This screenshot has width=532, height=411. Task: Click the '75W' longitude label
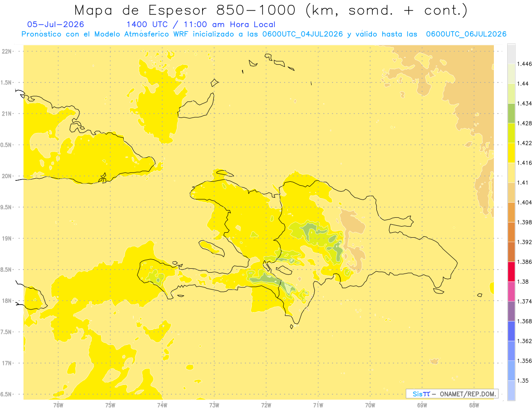[x=110, y=405]
